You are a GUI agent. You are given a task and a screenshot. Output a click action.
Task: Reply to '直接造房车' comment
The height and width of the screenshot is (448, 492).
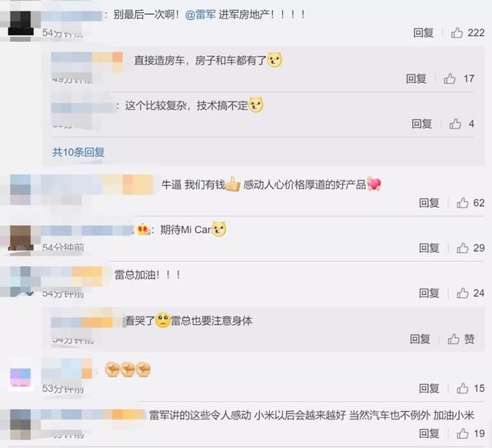coord(416,78)
